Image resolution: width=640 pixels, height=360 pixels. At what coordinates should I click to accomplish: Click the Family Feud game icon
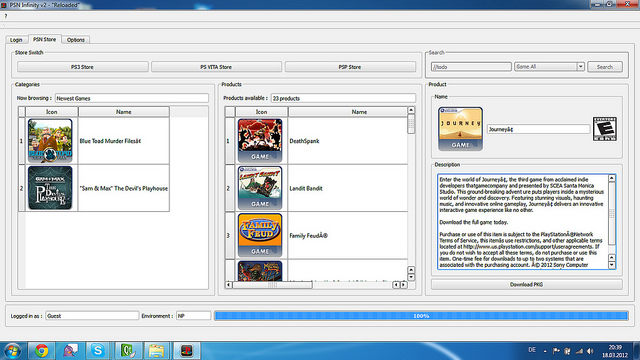260,236
